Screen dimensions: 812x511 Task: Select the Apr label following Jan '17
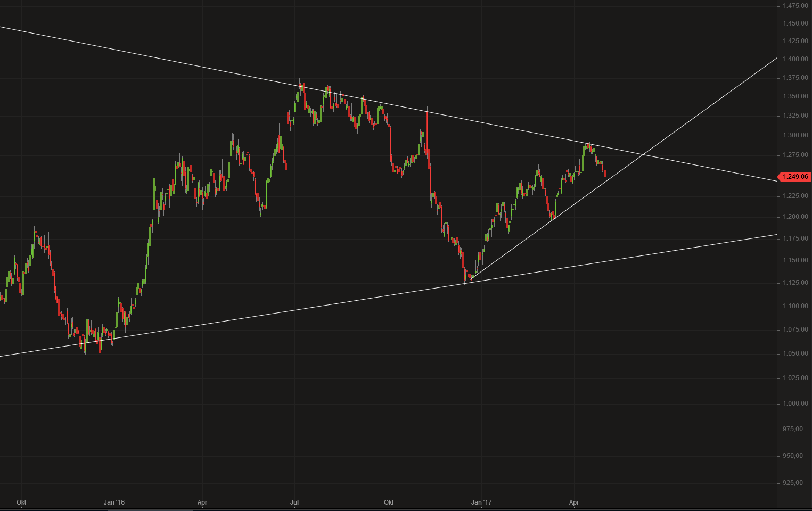[574, 502]
